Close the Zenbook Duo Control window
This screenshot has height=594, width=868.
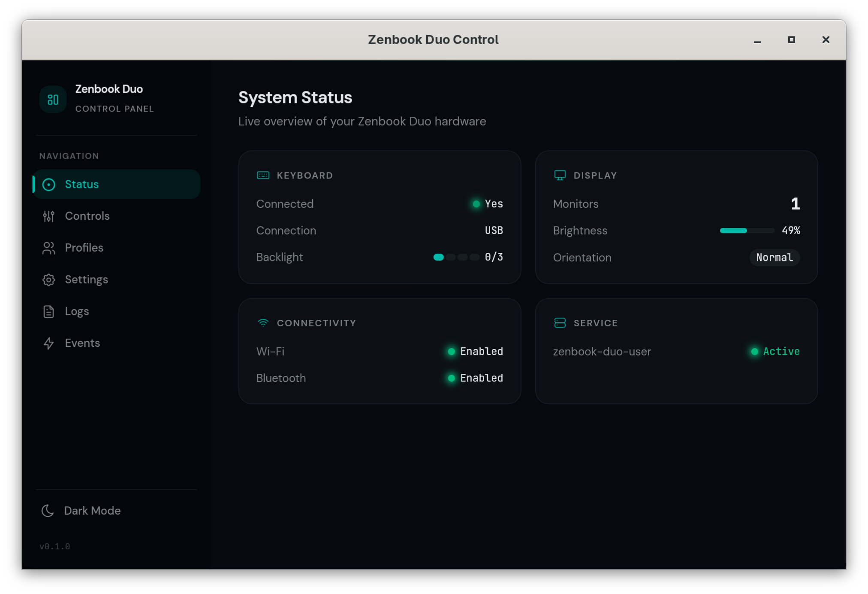point(826,40)
